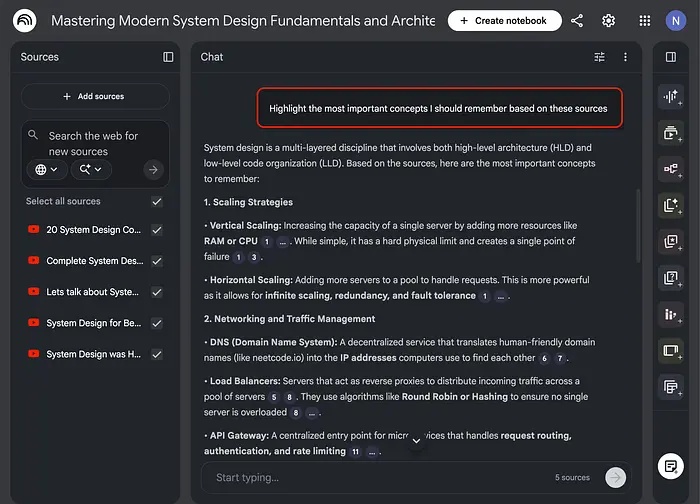Click the add note floating icon

(669, 465)
